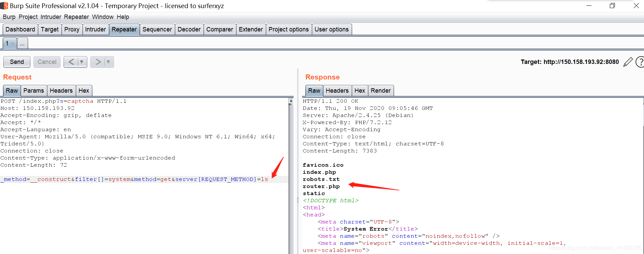Image resolution: width=644 pixels, height=254 pixels.
Task: Switch to the Intruder tool tab
Action: click(x=95, y=29)
